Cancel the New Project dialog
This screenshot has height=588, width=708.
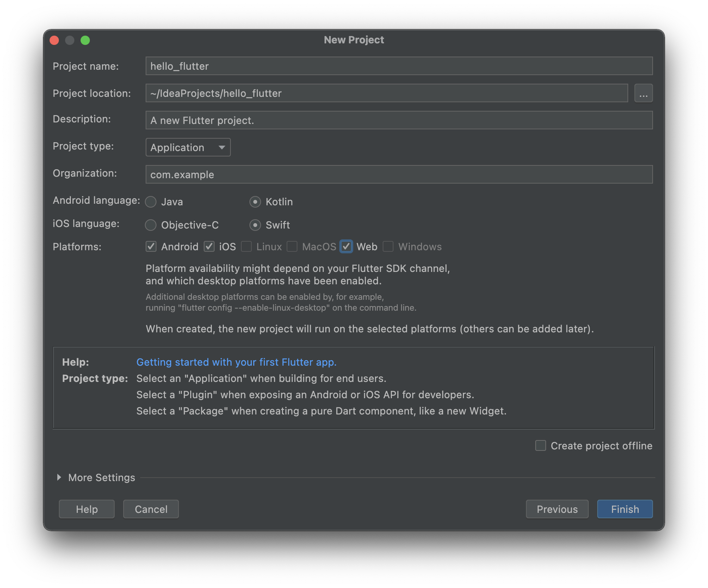[151, 509]
